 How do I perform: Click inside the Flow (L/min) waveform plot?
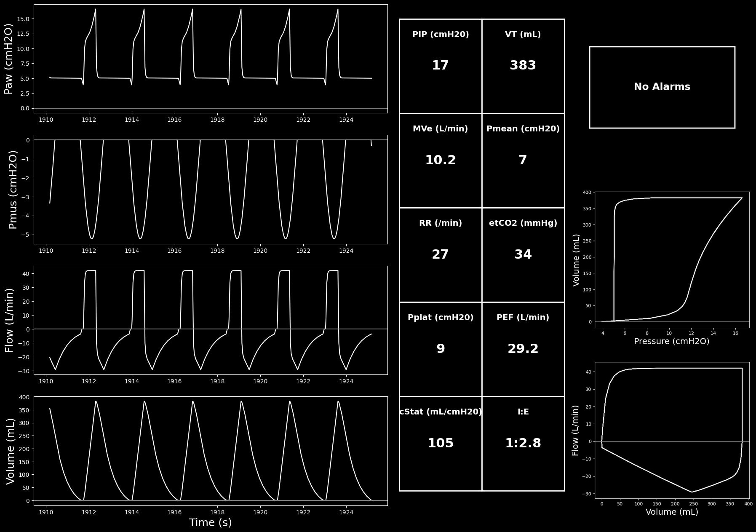(x=211, y=320)
